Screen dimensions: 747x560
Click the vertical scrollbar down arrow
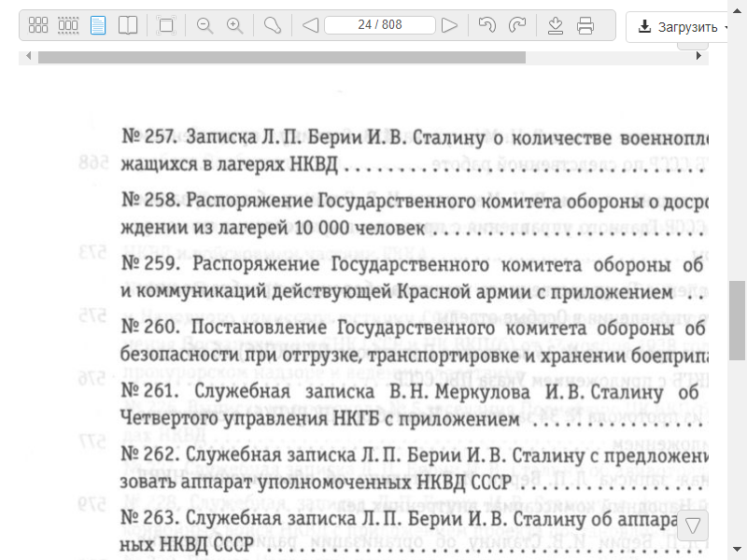[x=737, y=549]
